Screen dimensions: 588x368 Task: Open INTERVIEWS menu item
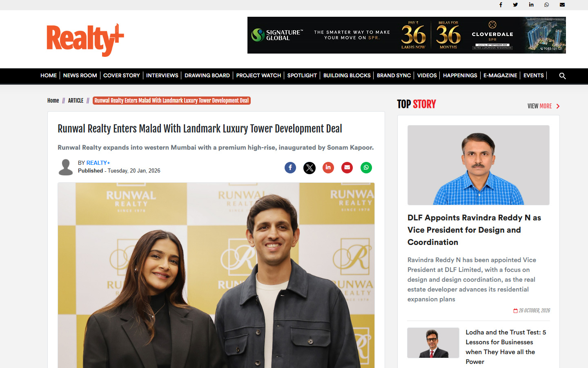coord(162,76)
